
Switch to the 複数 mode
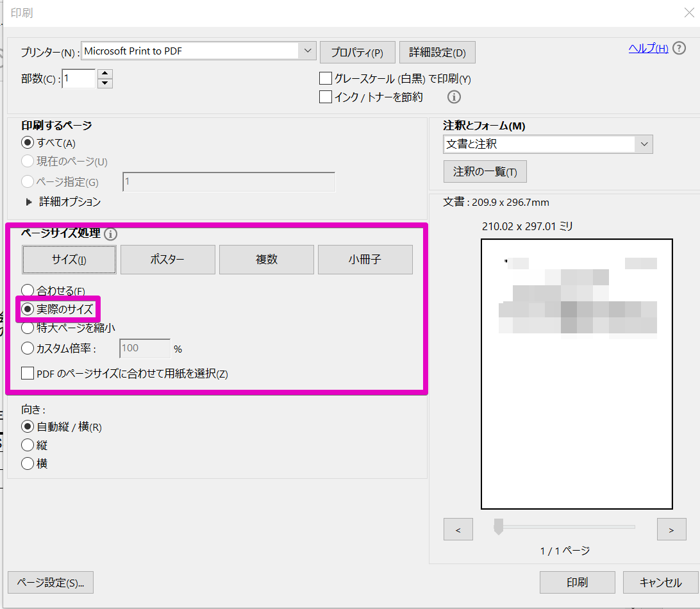tap(267, 260)
